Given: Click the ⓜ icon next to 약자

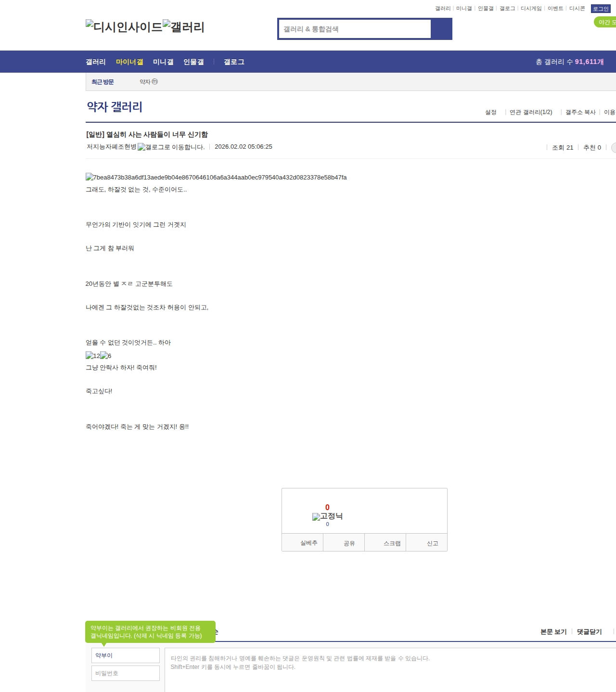Looking at the screenshot, I should [155, 82].
